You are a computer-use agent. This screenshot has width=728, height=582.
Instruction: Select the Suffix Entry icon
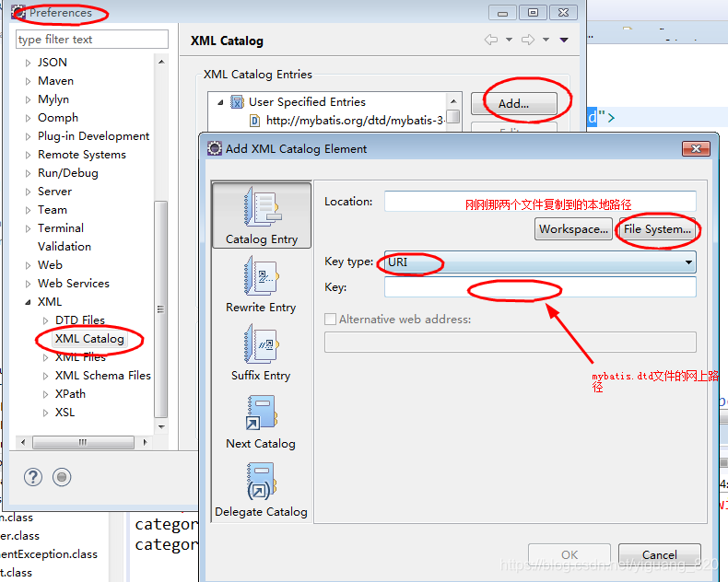click(262, 343)
